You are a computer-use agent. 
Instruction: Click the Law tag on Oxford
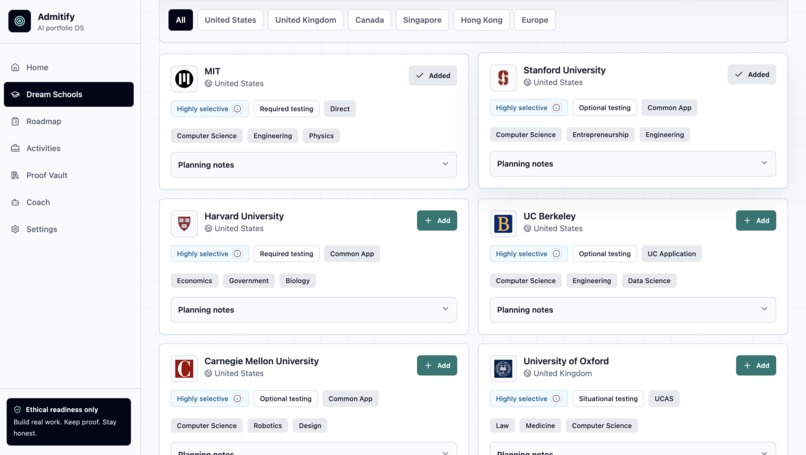502,426
